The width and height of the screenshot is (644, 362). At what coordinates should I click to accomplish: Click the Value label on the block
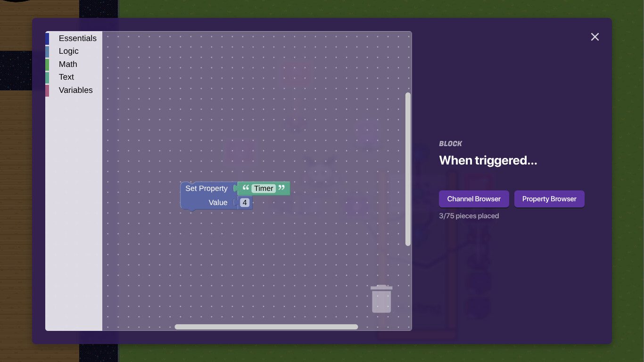(218, 203)
